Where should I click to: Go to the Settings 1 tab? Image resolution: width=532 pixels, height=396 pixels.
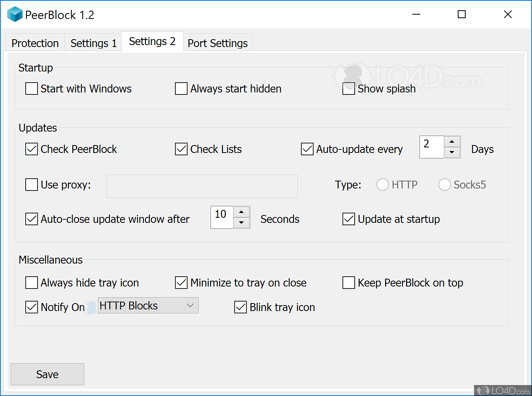[94, 43]
